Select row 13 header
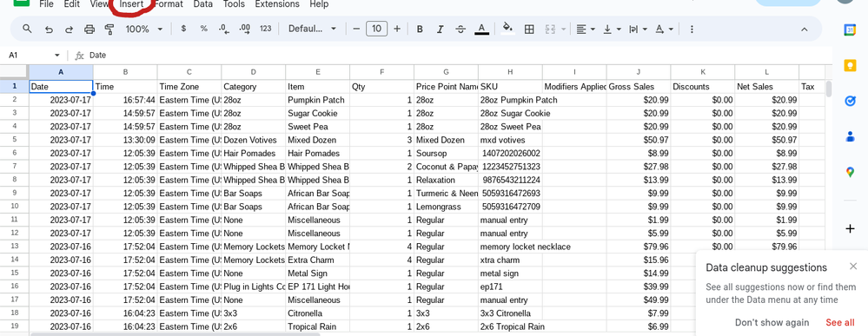 (15, 247)
